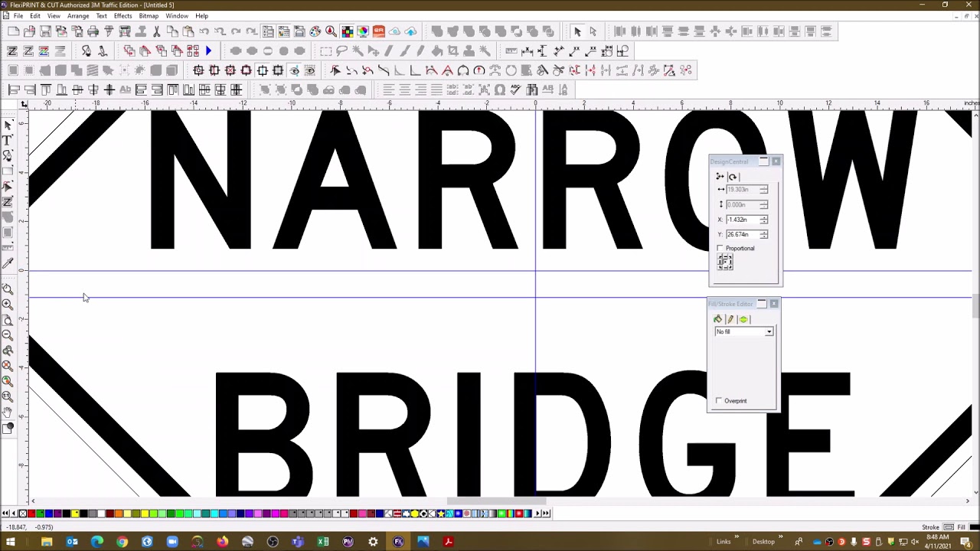The image size is (980, 551).
Task: Close the Fill/Stroke Editor panel
Action: click(x=774, y=304)
